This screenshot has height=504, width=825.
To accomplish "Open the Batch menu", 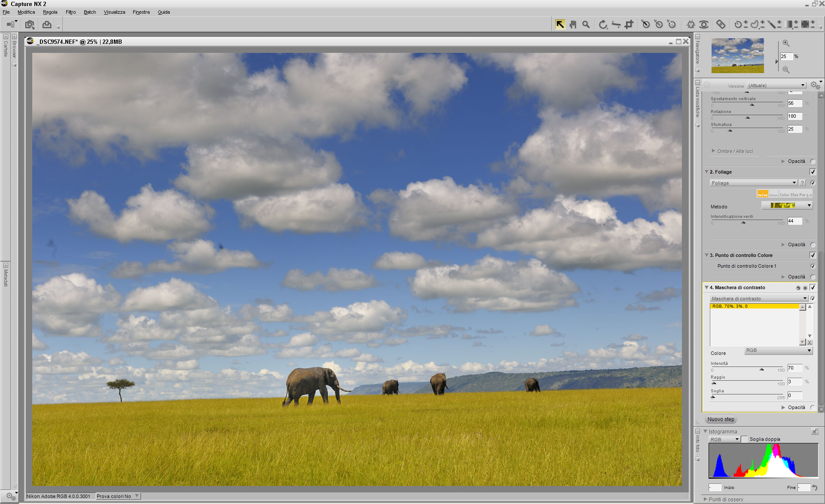I will (x=90, y=12).
